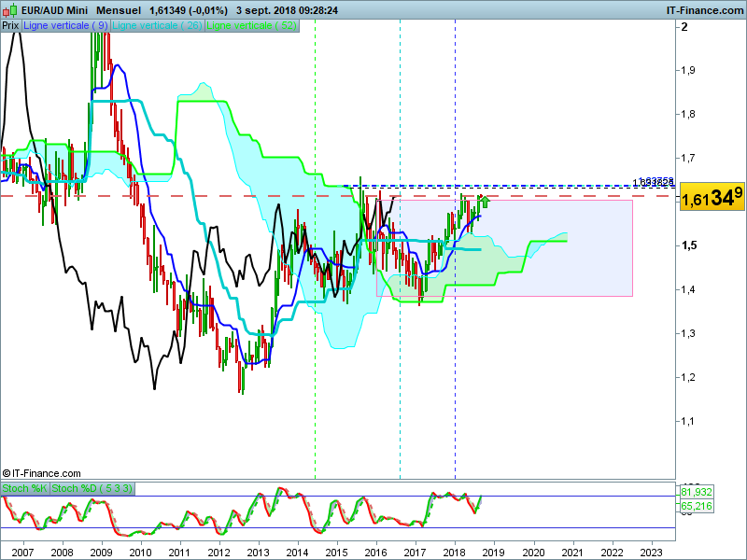Click the 1,5 level on price axis
This screenshot has width=747, height=560.
coord(688,245)
